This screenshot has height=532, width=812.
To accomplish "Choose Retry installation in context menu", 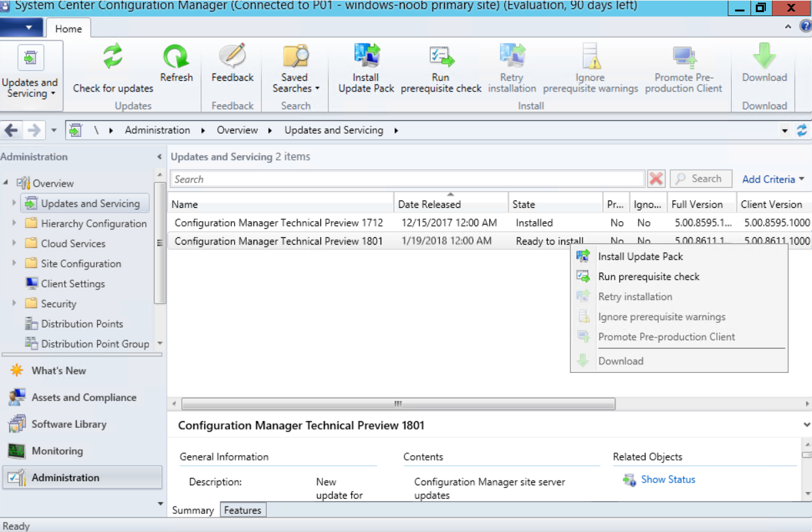I will coord(679,297).
